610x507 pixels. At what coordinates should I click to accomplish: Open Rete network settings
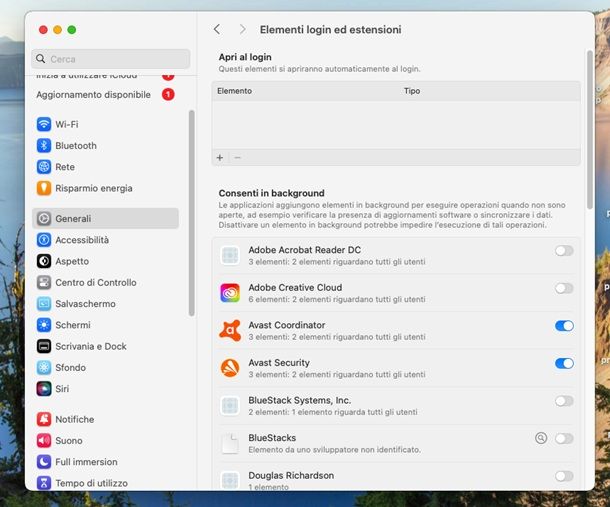click(x=65, y=167)
